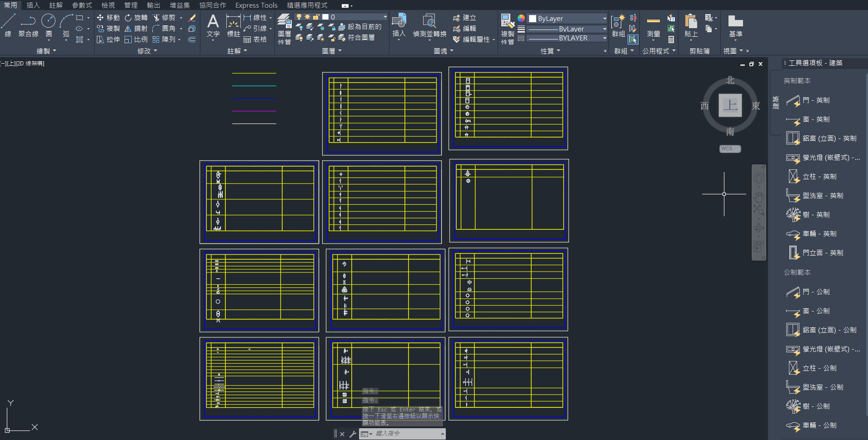Toggle group selection on/off button
The width and height of the screenshot is (868, 440).
633,40
